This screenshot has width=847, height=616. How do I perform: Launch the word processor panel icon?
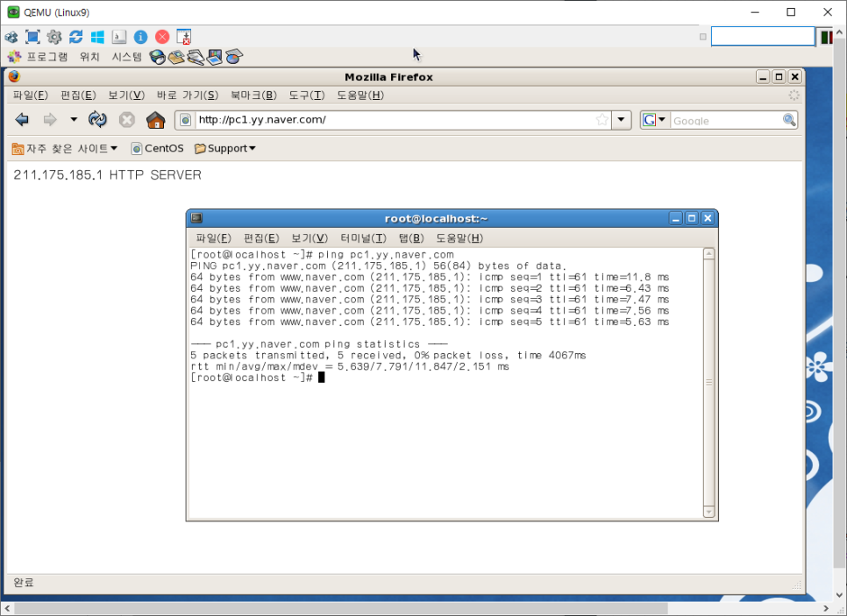pyautogui.click(x=196, y=57)
